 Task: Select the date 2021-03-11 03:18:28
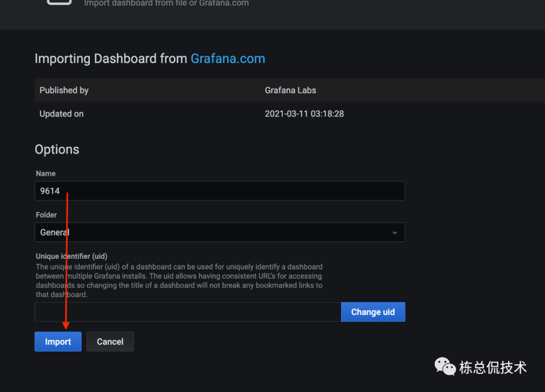(x=304, y=114)
